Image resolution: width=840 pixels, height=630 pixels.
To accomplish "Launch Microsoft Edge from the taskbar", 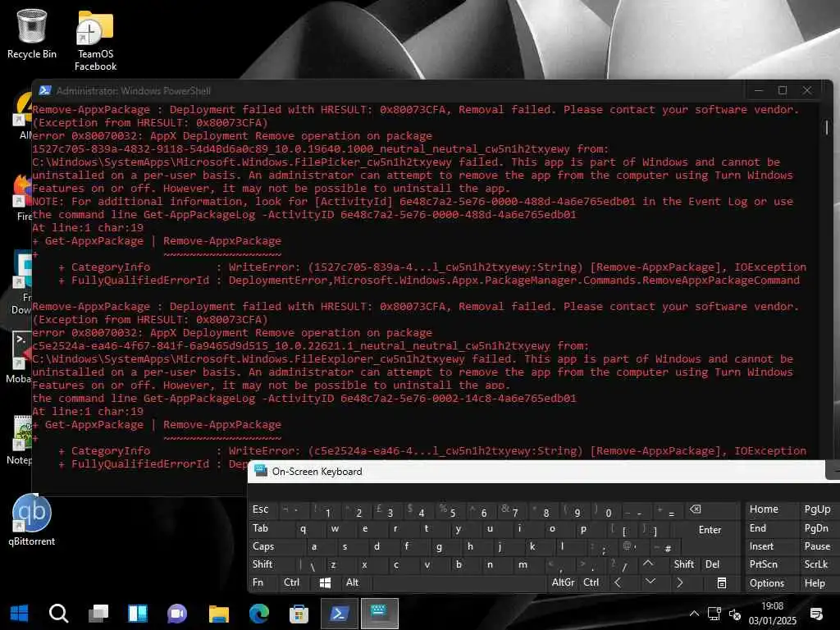I will [258, 613].
